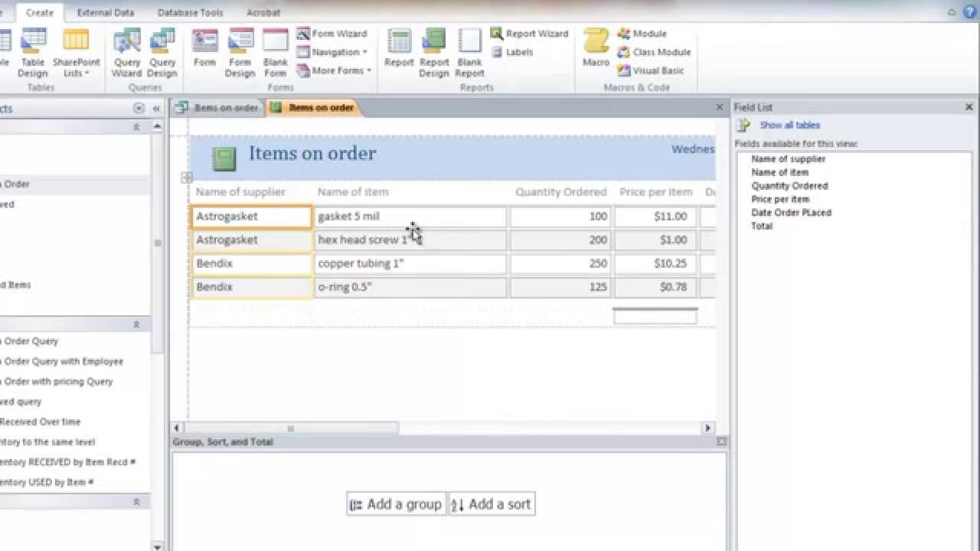Create a Blank Report
The width and height of the screenshot is (980, 551).
[x=469, y=53]
